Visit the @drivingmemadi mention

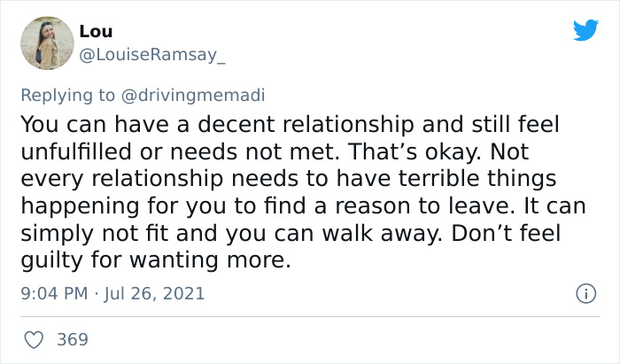click(x=193, y=96)
